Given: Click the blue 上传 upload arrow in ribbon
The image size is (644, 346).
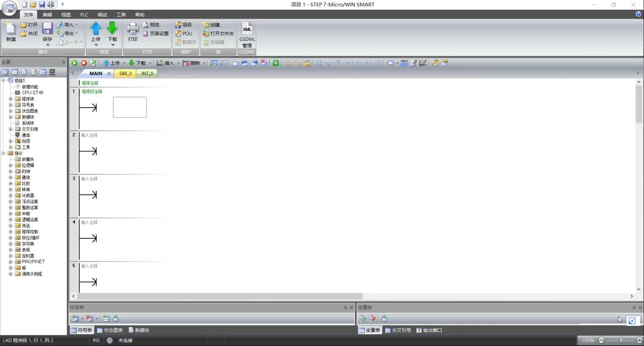Looking at the screenshot, I should (x=96, y=28).
